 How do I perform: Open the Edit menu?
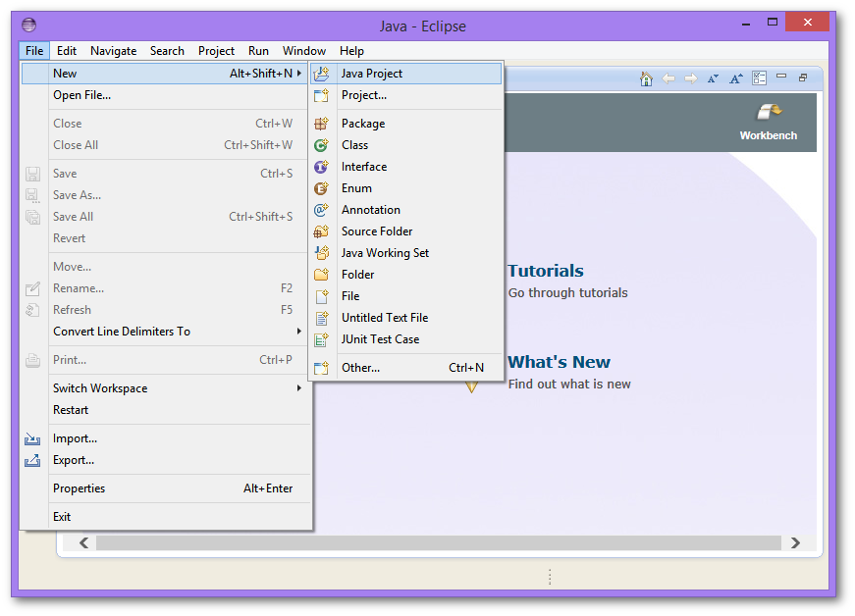(67, 51)
